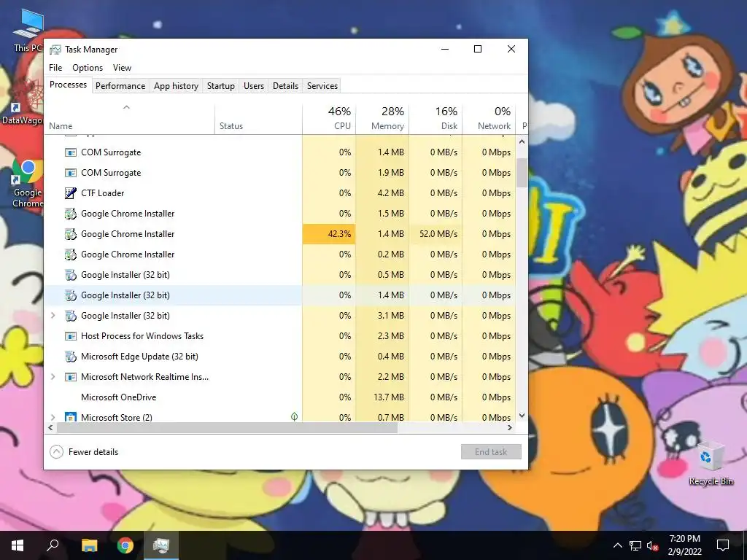This screenshot has height=560, width=747.
Task: Switch to the Details tab
Action: pos(285,86)
